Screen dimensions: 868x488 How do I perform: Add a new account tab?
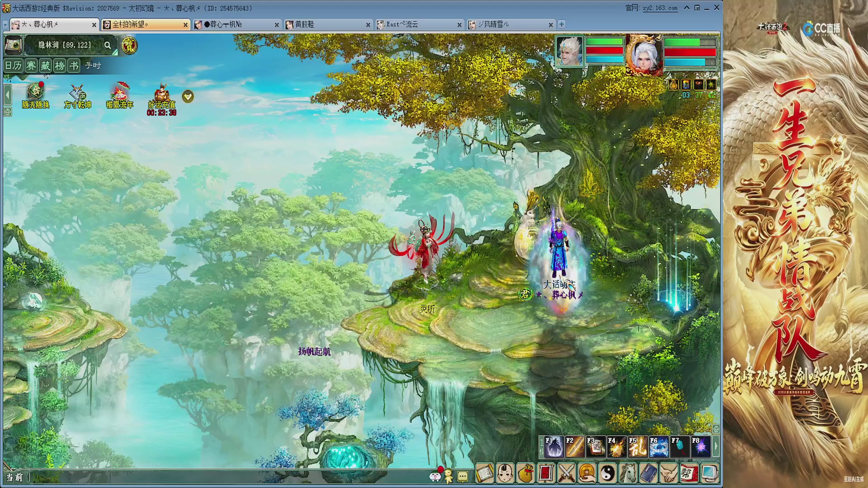561,24
